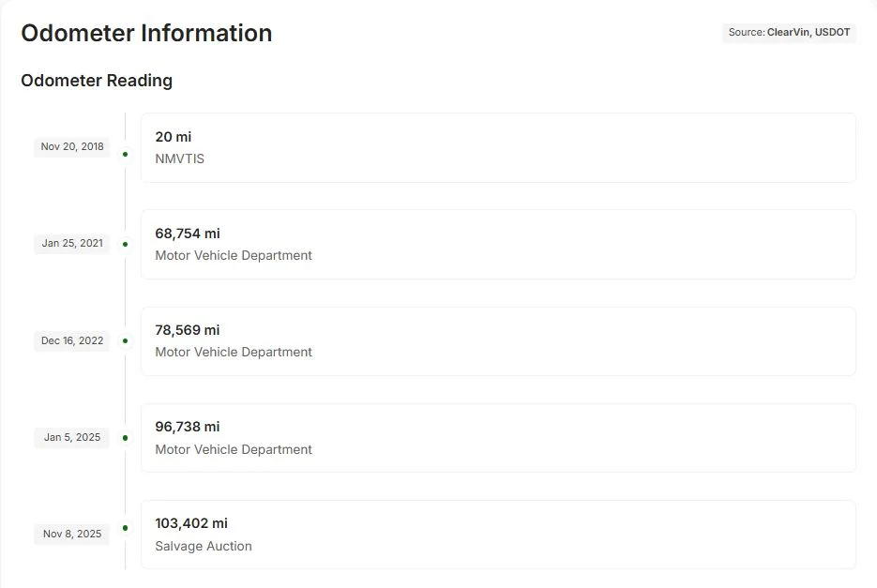The height and width of the screenshot is (588, 877).
Task: Click the Odometer Reading subheading
Action: point(97,81)
